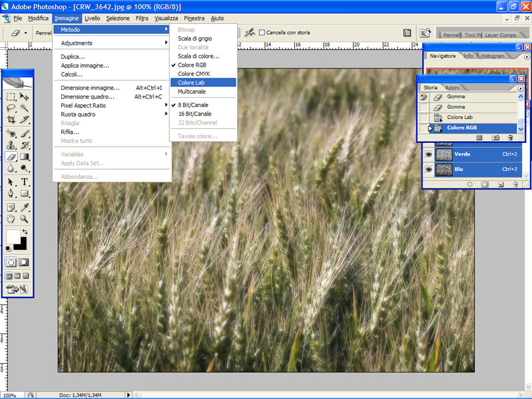Enable the Cancella con storia checkbox

[262, 32]
